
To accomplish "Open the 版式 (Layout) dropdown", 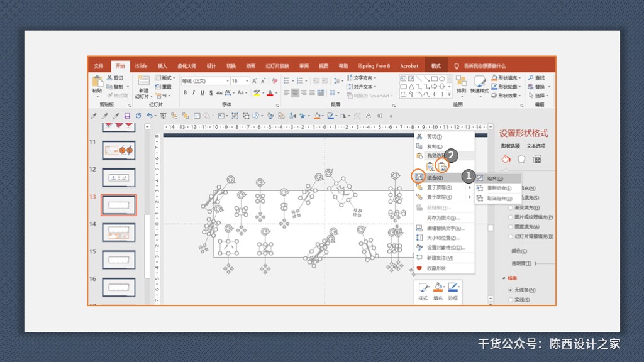I will tap(165, 78).
